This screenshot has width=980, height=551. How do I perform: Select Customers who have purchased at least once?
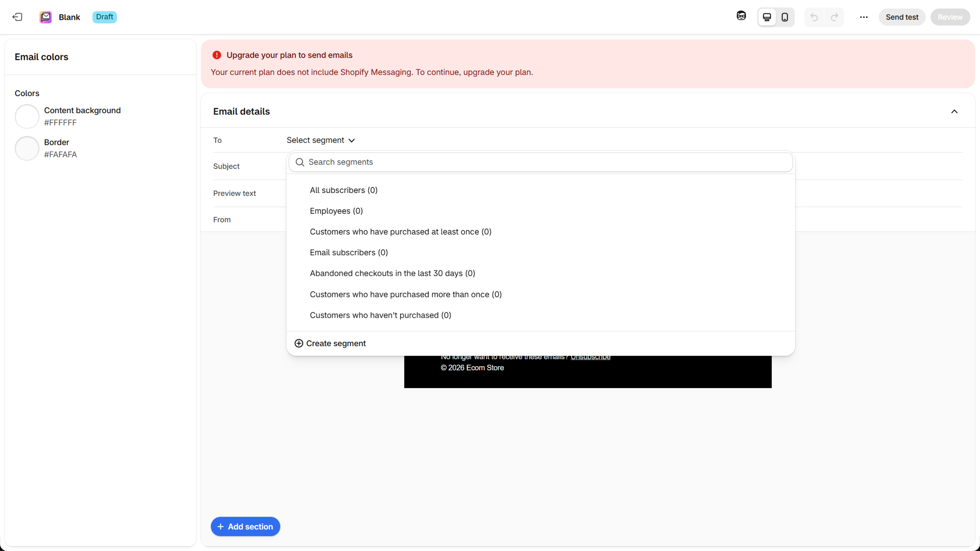click(541, 232)
